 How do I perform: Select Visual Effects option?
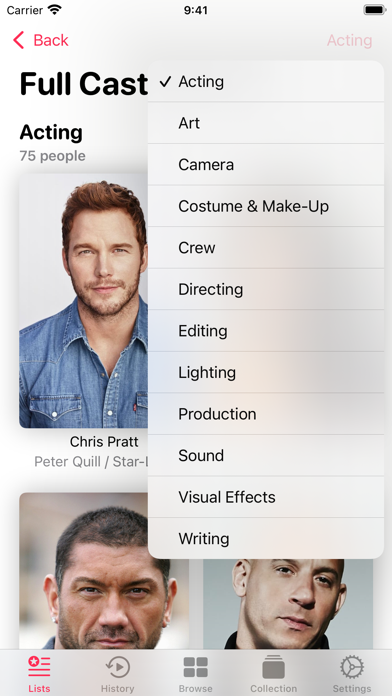[266, 497]
